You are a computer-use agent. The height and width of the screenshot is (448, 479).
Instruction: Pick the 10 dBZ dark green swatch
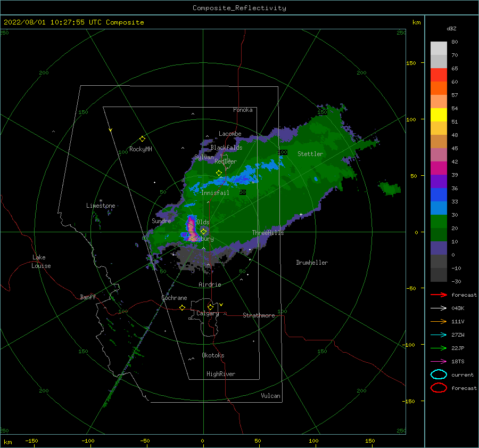click(x=439, y=234)
